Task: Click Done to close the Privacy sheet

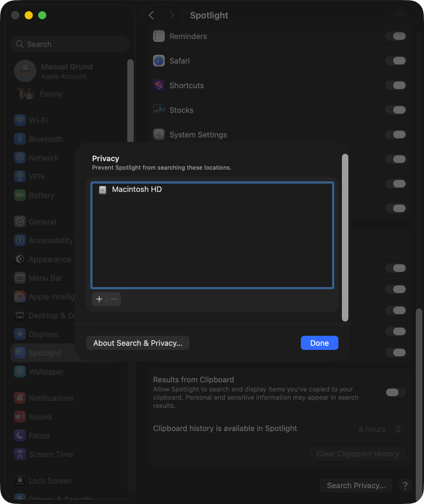Action: [320, 343]
